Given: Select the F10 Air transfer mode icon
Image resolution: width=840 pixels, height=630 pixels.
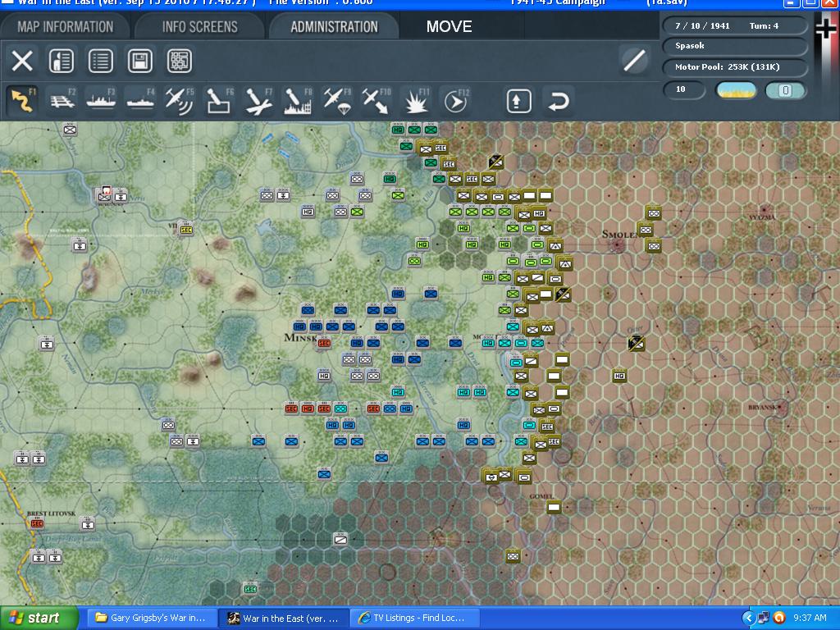Looking at the screenshot, I should pyautogui.click(x=376, y=101).
